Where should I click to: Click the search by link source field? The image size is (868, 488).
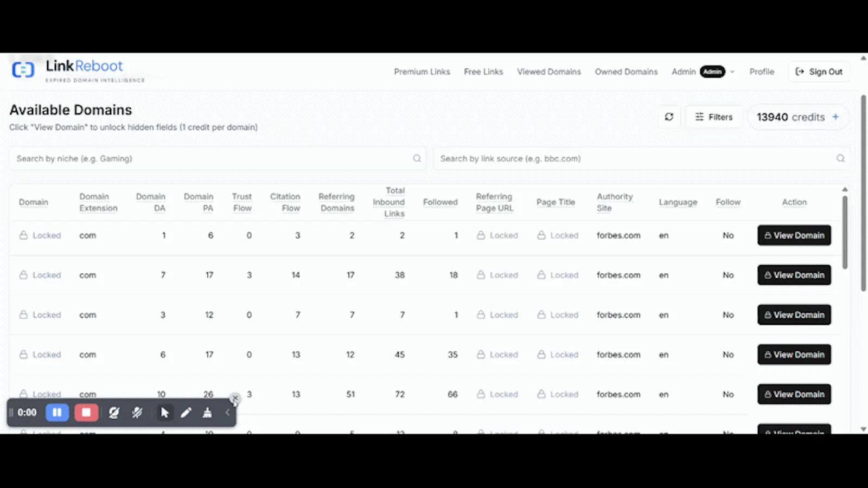coord(641,158)
